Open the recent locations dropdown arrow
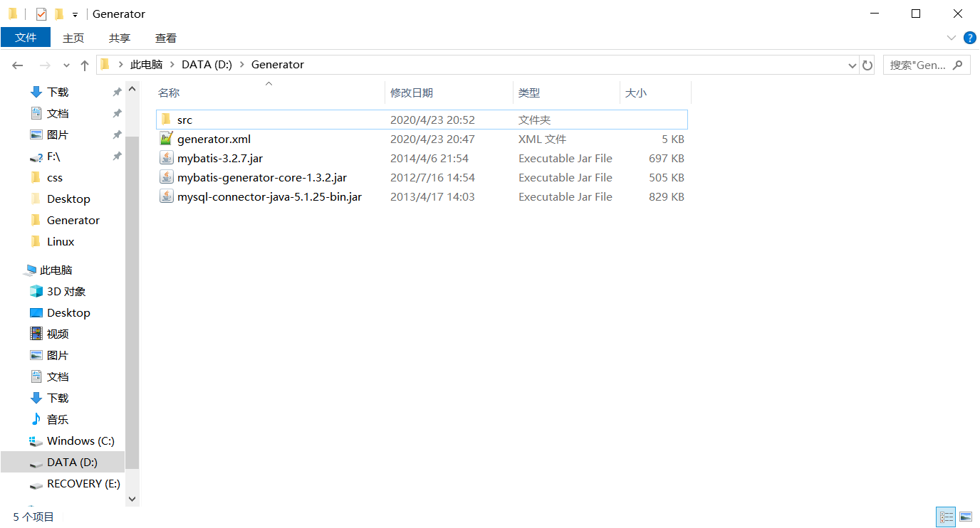Viewport: 980px width, 528px height. 66,65
